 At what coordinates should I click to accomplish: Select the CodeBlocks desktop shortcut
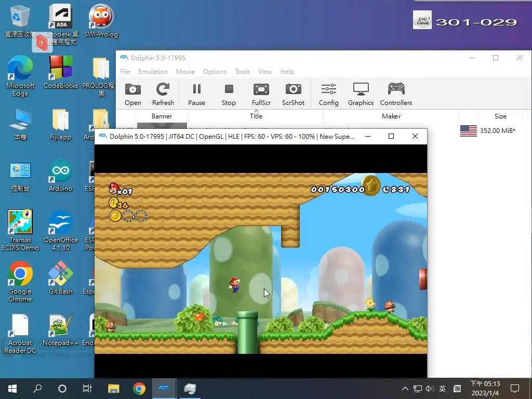[x=61, y=72]
